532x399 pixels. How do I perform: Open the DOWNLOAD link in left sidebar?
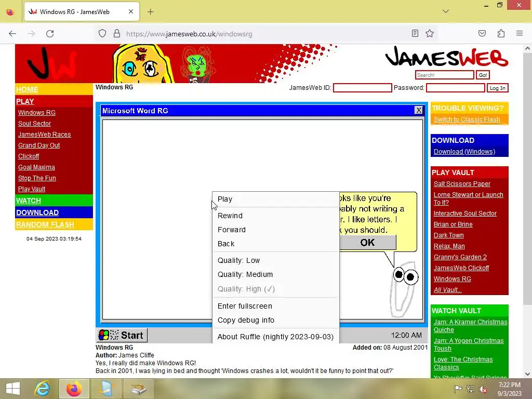coord(37,212)
